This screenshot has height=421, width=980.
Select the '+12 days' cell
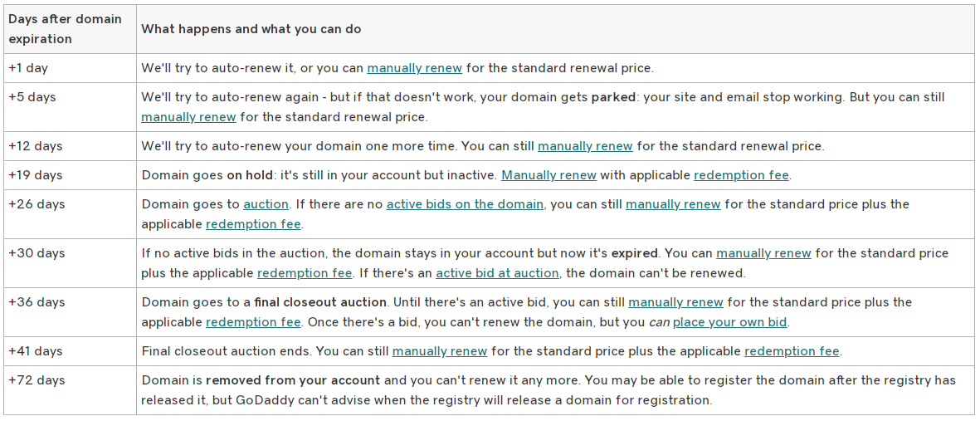[70, 146]
